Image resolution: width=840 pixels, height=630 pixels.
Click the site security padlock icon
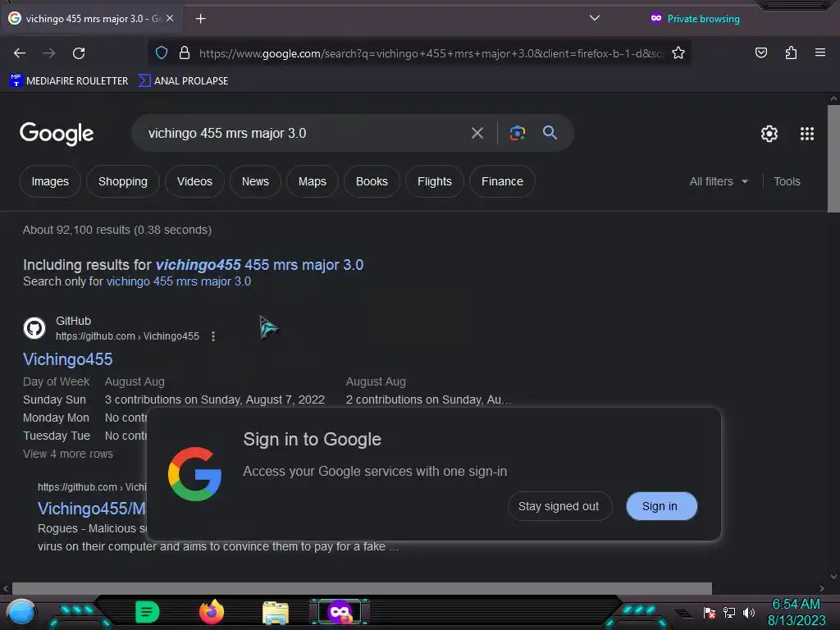pyautogui.click(x=185, y=52)
